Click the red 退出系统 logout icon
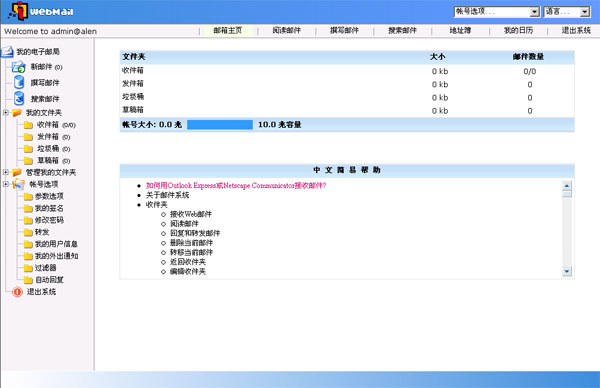Viewport: 600px width, 388px height. click(x=17, y=292)
